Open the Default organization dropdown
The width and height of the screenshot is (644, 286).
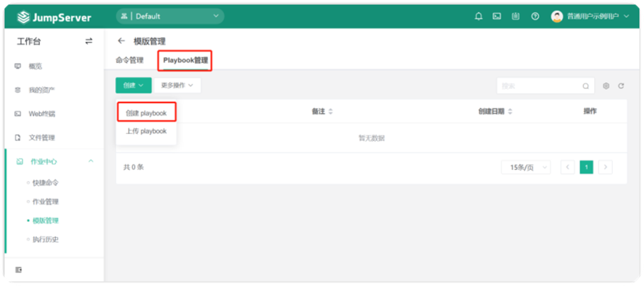click(170, 17)
